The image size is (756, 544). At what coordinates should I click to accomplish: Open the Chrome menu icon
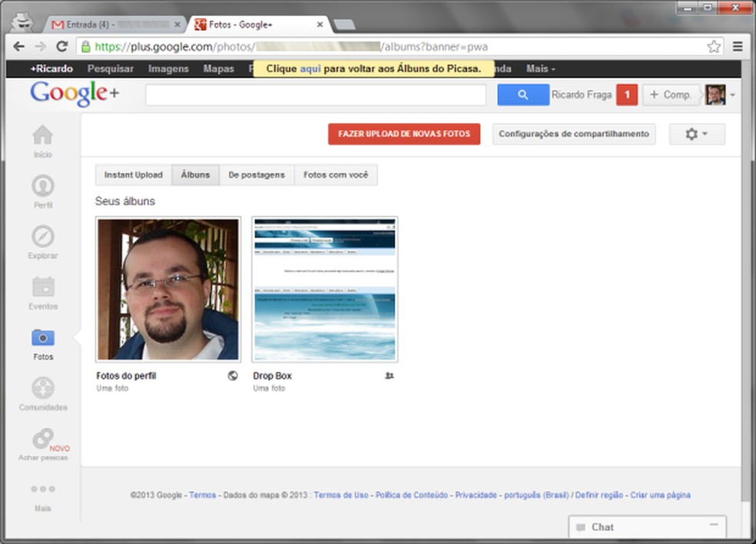(x=738, y=46)
